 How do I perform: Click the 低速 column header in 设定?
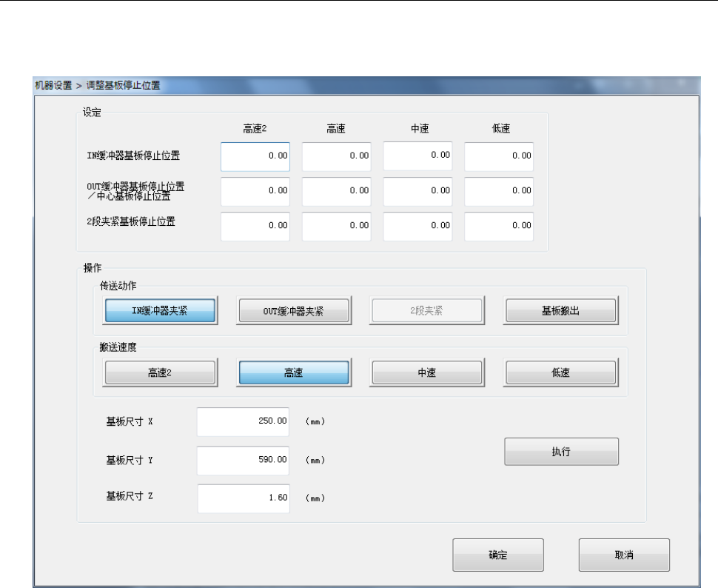[501, 129]
